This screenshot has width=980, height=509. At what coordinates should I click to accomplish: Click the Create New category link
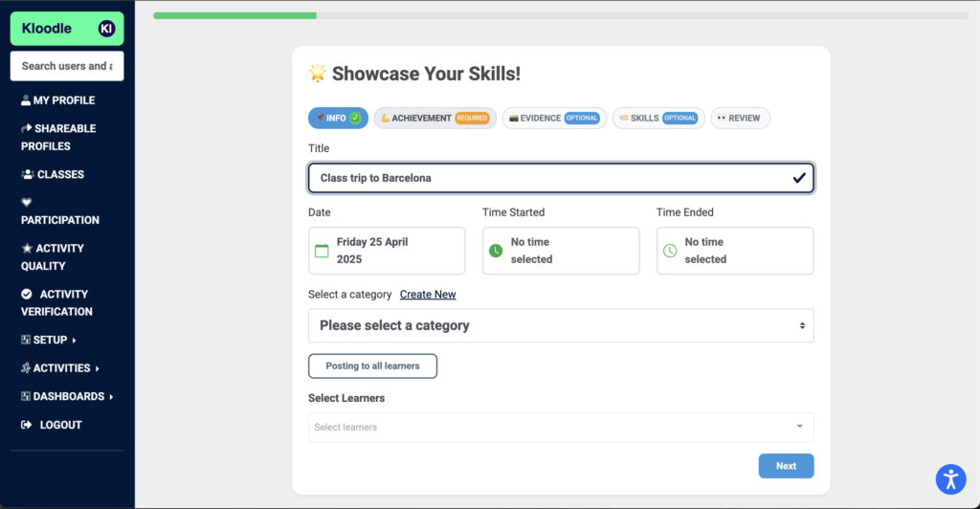pos(428,294)
